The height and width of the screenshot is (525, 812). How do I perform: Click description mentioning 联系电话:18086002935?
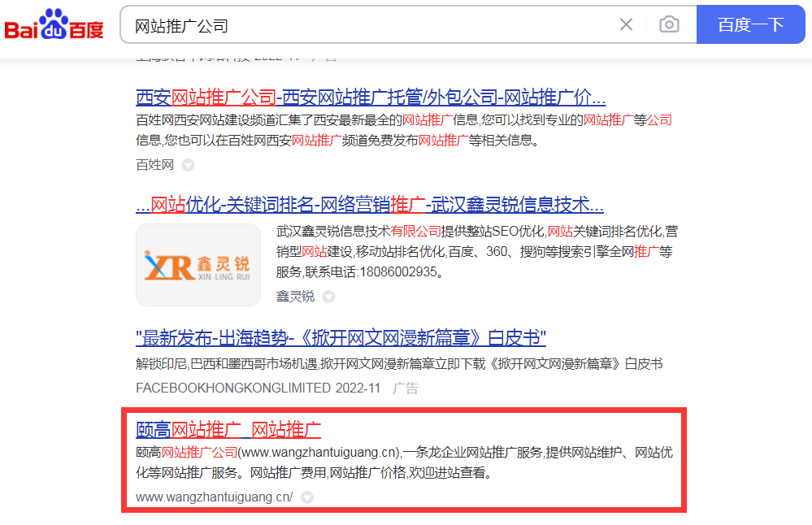point(477,252)
